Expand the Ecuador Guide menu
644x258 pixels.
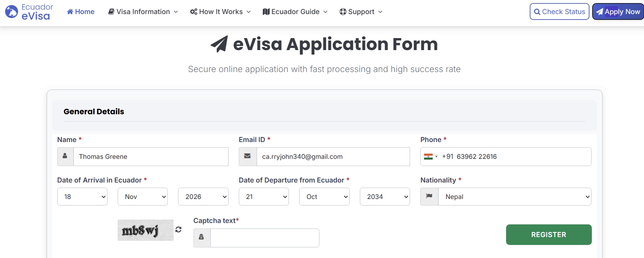tap(295, 12)
